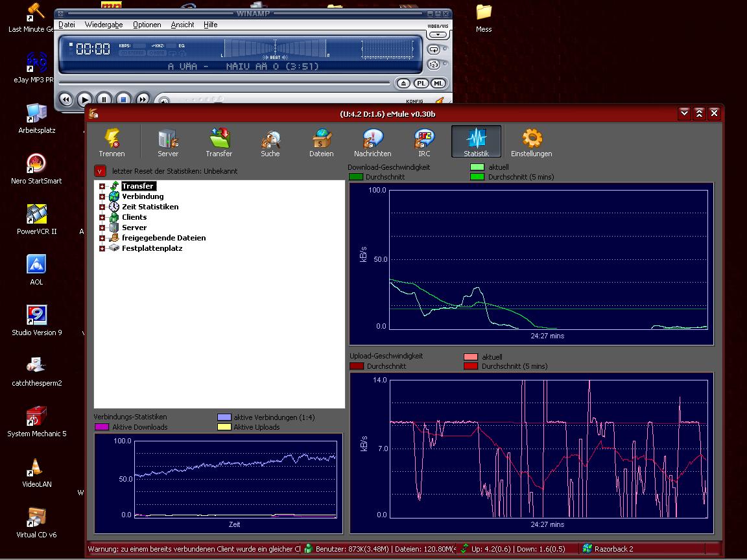
Task: Expand the Clients tree node
Action: point(102,217)
